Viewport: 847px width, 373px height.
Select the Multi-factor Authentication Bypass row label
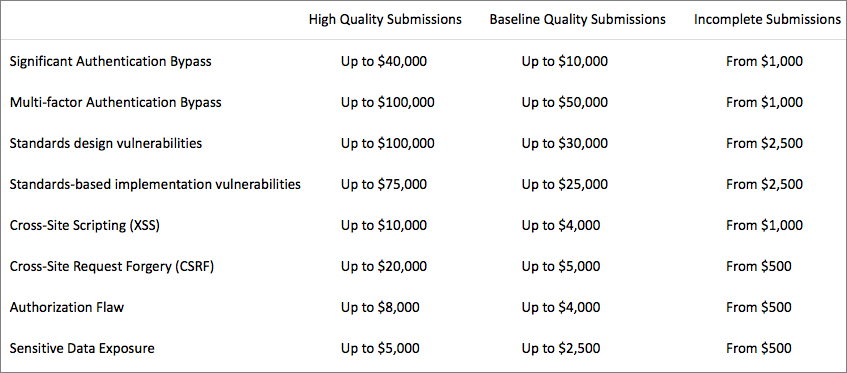coord(116,103)
